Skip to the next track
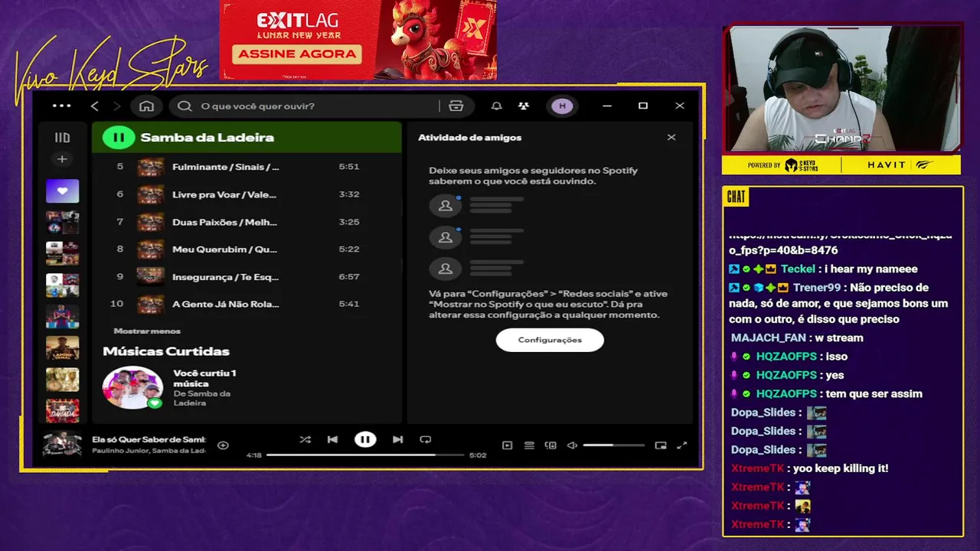 click(397, 439)
